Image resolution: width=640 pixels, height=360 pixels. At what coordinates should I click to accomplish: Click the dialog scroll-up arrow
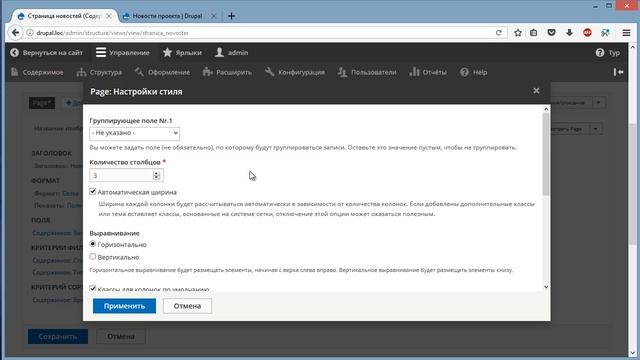546,109
